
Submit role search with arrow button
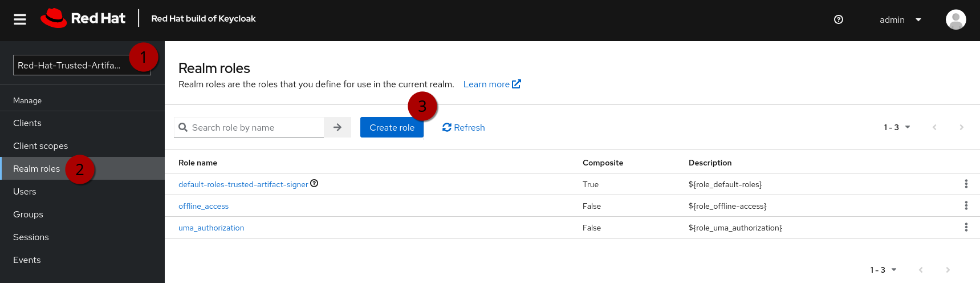click(x=337, y=127)
